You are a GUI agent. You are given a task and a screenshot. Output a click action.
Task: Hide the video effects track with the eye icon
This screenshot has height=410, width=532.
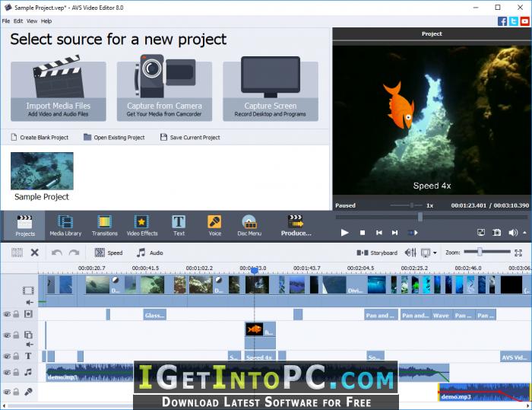7,314
